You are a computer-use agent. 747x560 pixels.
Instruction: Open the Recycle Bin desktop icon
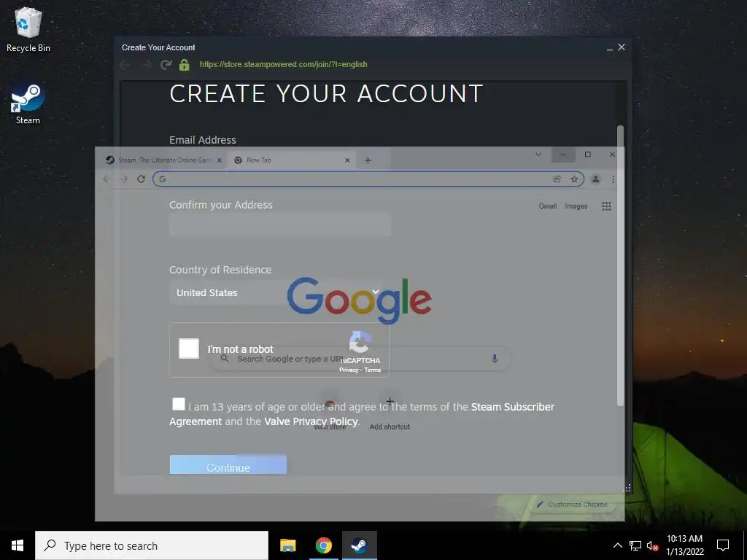tap(28, 29)
